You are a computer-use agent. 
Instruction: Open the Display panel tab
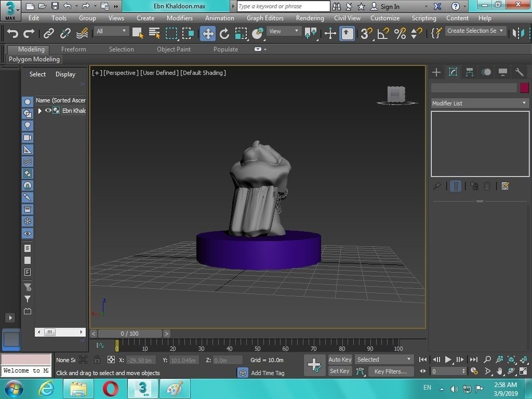tap(503, 72)
